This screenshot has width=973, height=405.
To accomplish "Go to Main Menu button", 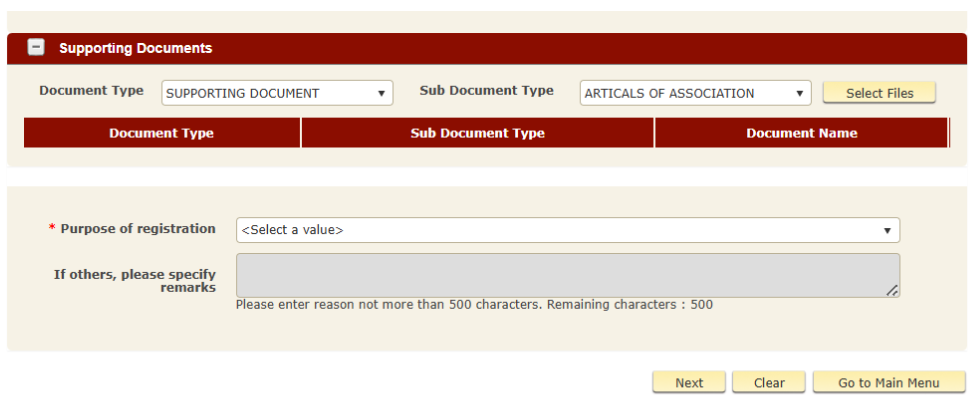I will (x=888, y=383).
